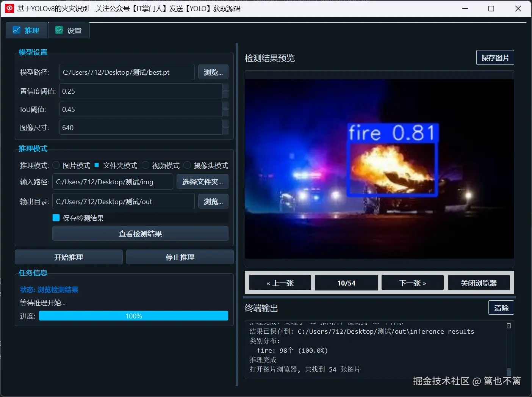
Task: Click 浏览 next to the model path
Action: (x=213, y=72)
